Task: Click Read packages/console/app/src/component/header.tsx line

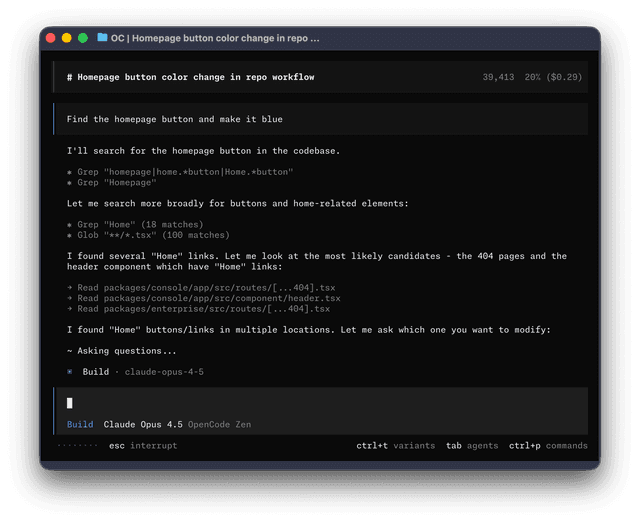Action: [x=204, y=298]
